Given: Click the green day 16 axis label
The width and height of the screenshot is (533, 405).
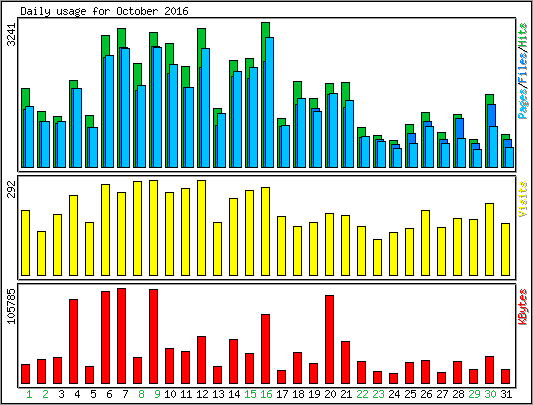Looking at the screenshot, I should (266, 394).
